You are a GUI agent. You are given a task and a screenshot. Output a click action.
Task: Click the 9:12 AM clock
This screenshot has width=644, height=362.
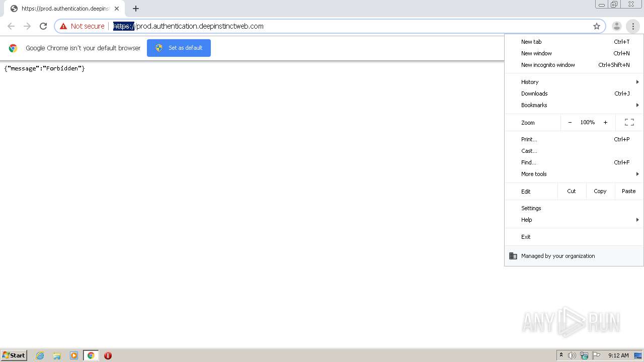618,355
